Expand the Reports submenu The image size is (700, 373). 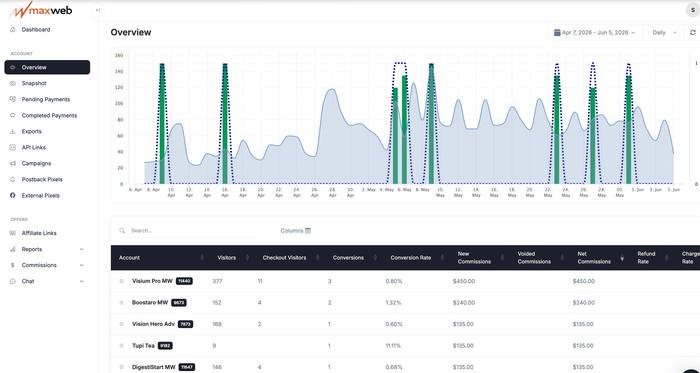click(82, 249)
